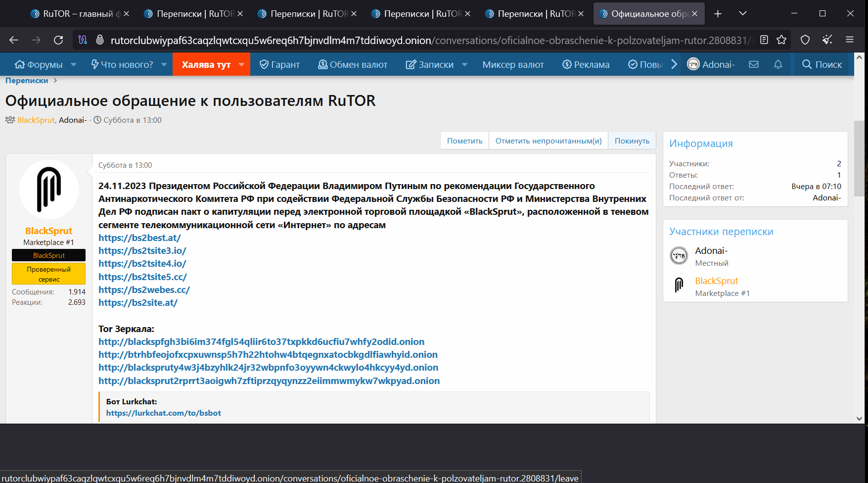Open the browser hamburger menu
The image size is (868, 483).
point(850,40)
